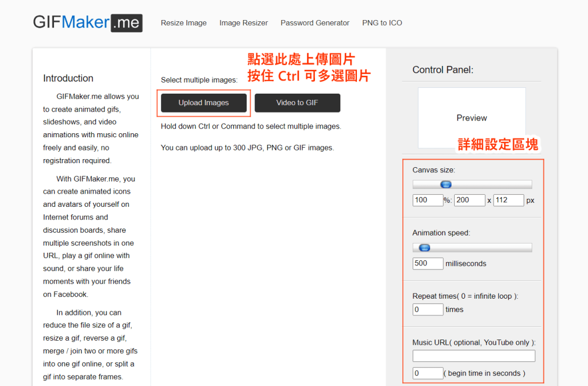The width and height of the screenshot is (588, 386).
Task: Click the milliseconds input field
Action: pos(428,264)
